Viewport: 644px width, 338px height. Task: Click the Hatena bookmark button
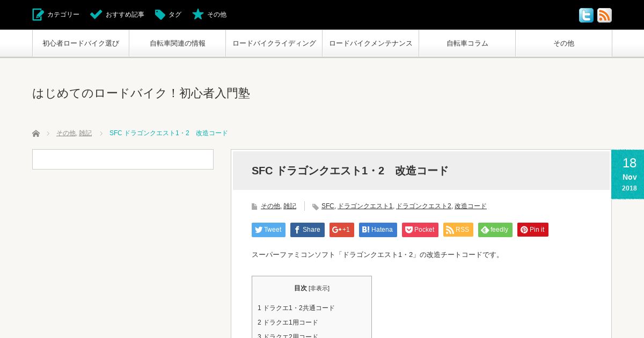[378, 230]
